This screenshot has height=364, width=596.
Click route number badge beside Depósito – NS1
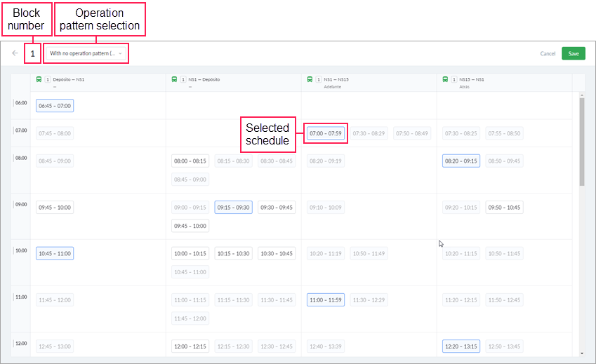pyautogui.click(x=48, y=79)
